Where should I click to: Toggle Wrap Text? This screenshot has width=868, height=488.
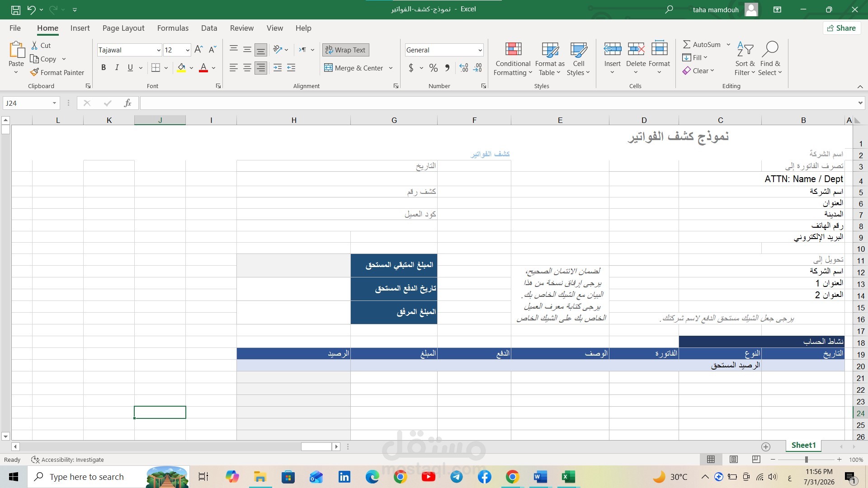tap(345, 50)
